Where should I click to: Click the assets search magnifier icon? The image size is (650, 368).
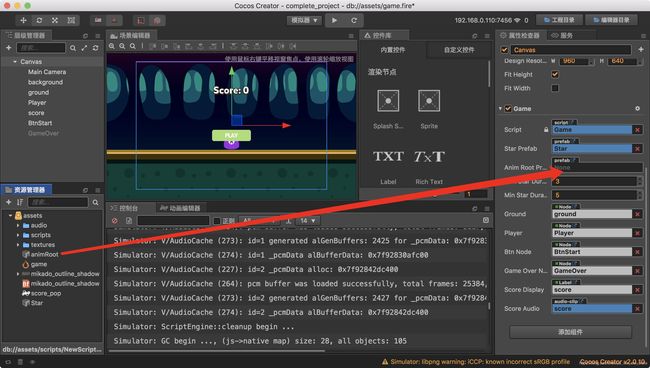pyautogui.click(x=95, y=202)
